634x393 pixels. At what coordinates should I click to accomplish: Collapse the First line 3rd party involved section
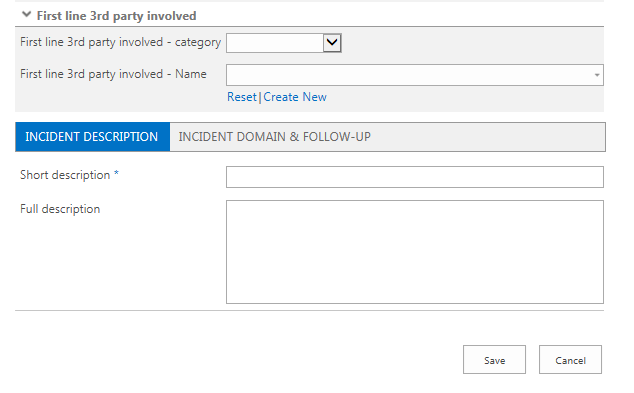click(26, 15)
